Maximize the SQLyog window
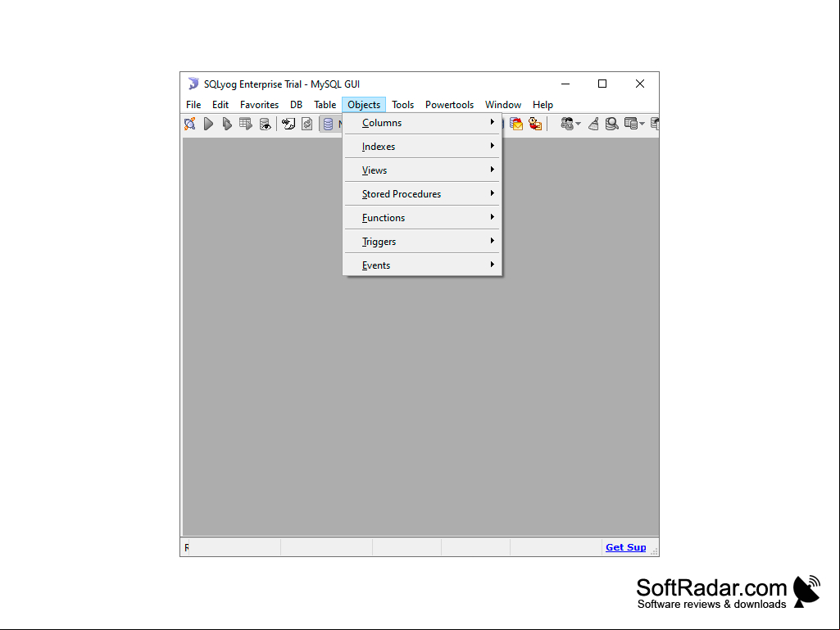840x630 pixels. tap(602, 84)
